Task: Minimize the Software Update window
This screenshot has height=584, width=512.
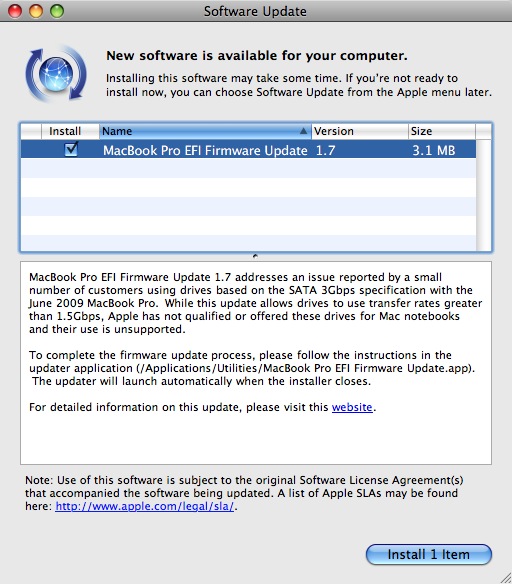Action: point(36,11)
